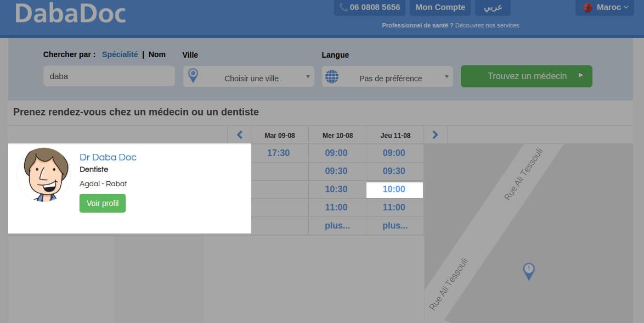Call number 06 0808 5656 button

(370, 7)
